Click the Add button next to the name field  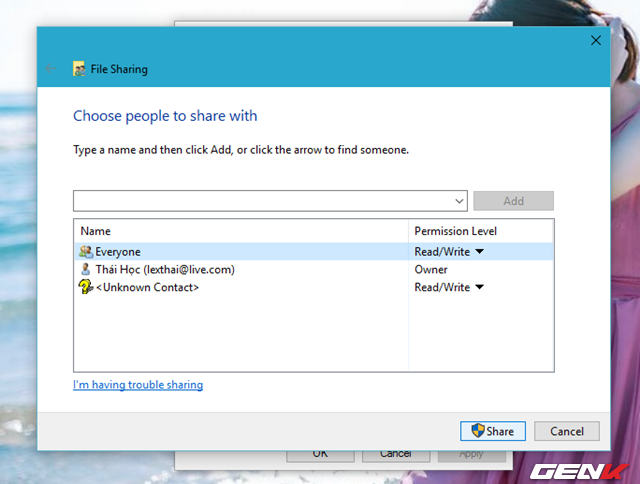point(513,201)
